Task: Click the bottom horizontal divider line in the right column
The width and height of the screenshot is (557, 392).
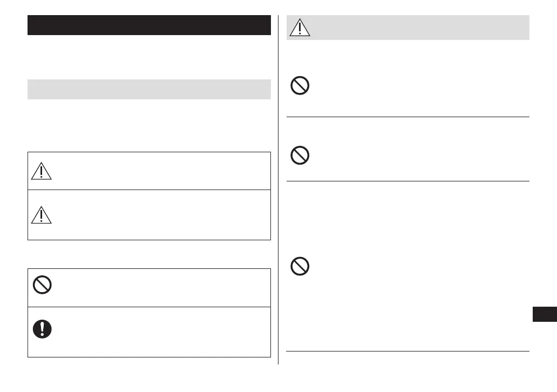Action: tap(407, 352)
